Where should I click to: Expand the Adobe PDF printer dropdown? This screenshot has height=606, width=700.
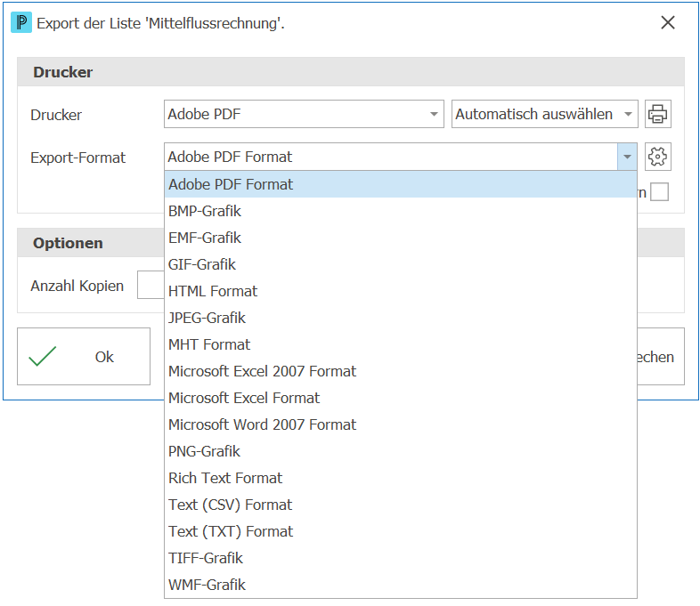pyautogui.click(x=434, y=114)
